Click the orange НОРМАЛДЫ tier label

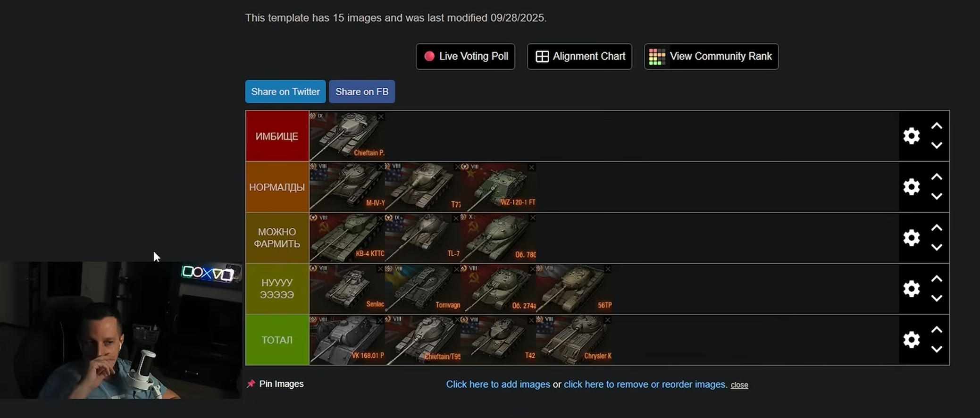[x=277, y=187]
